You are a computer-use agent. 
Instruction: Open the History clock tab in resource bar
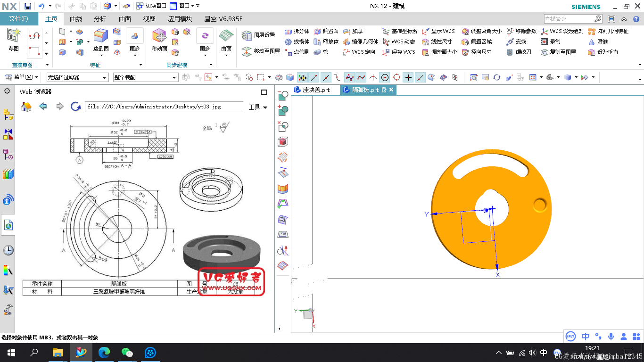pos(8,250)
